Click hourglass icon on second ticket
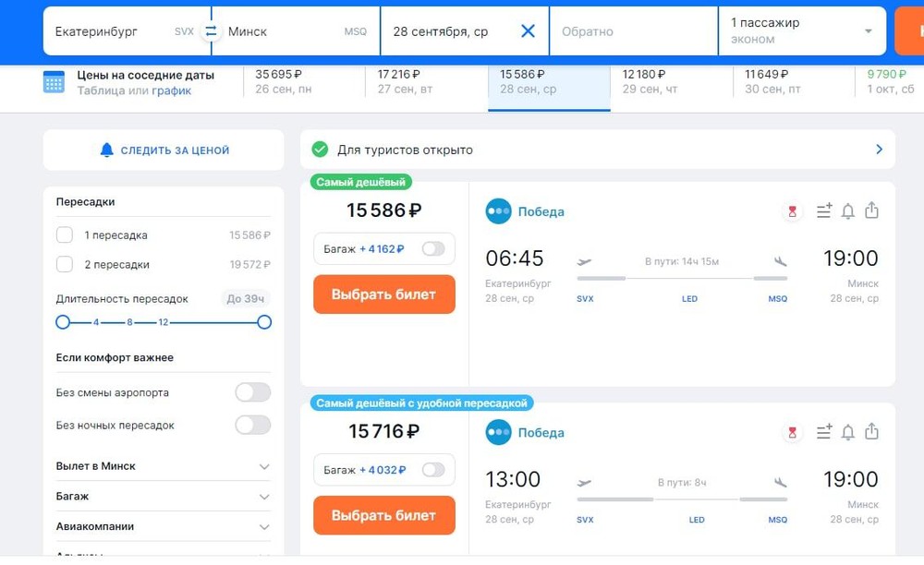 click(792, 433)
